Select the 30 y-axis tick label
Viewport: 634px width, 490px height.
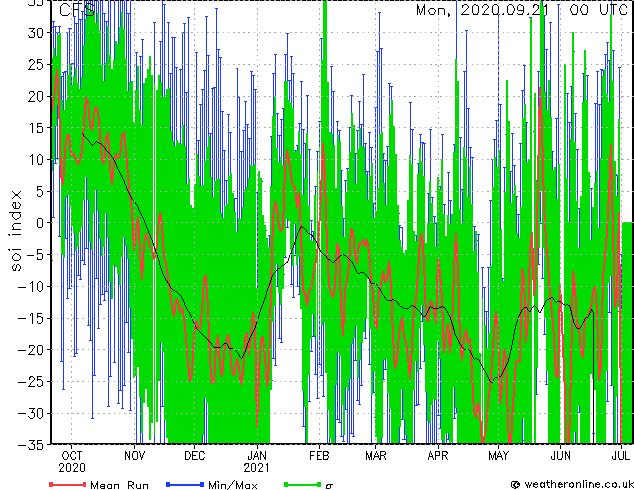pyautogui.click(x=36, y=33)
